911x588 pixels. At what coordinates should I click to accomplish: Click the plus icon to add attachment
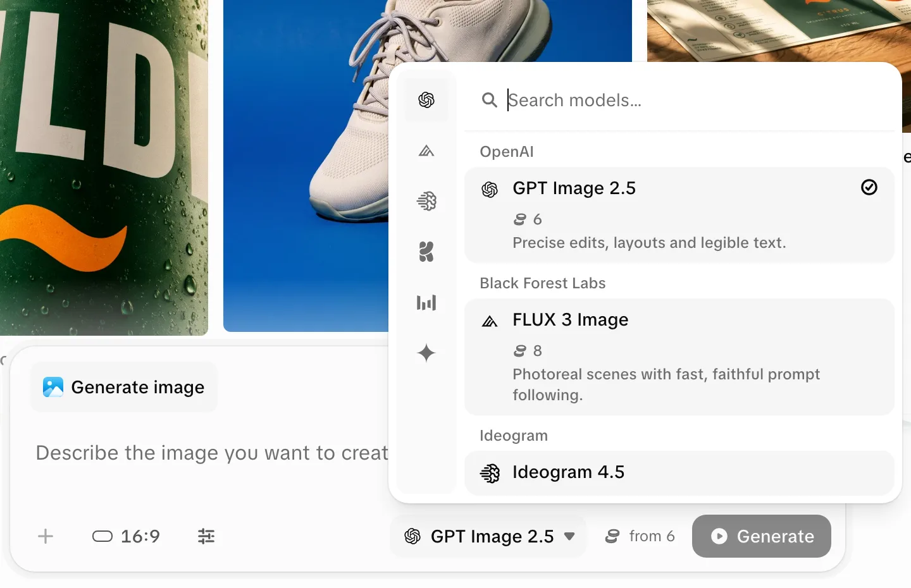point(46,537)
